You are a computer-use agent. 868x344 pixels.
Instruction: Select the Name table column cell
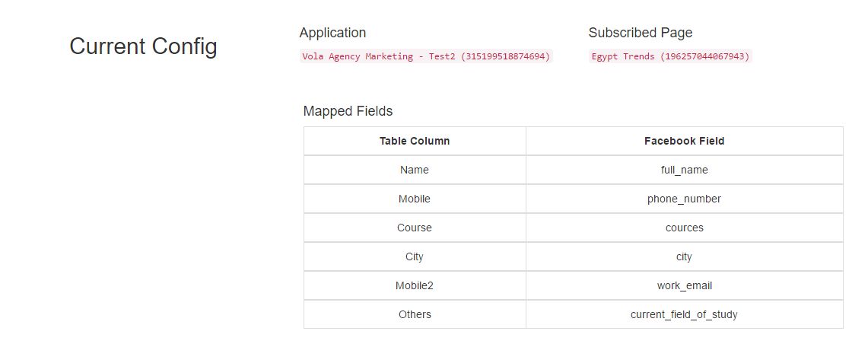coord(415,170)
